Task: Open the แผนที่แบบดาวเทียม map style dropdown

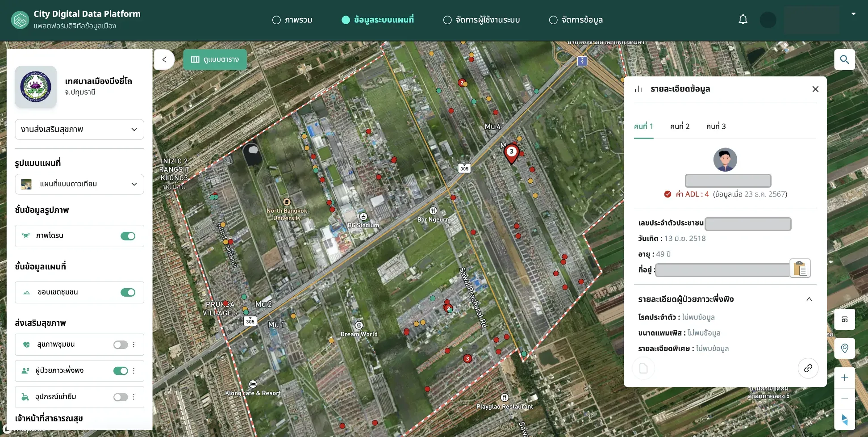Action: [x=79, y=184]
